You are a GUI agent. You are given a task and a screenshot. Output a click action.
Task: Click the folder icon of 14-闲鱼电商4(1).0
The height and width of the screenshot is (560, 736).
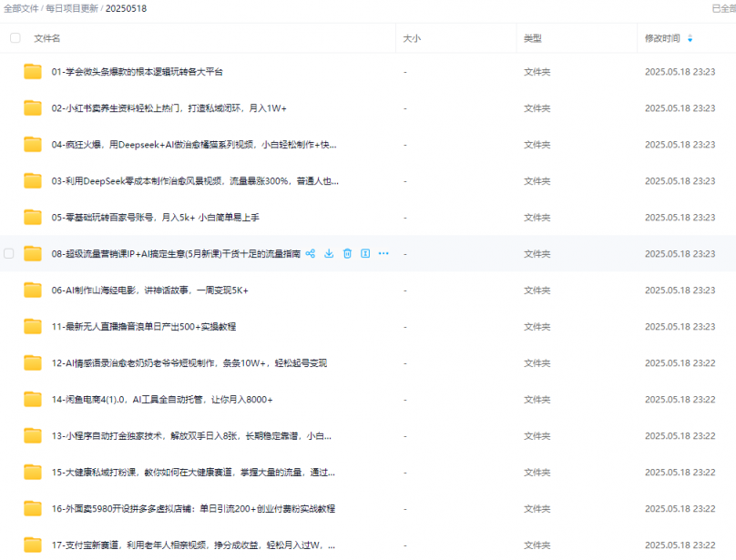[33, 399]
